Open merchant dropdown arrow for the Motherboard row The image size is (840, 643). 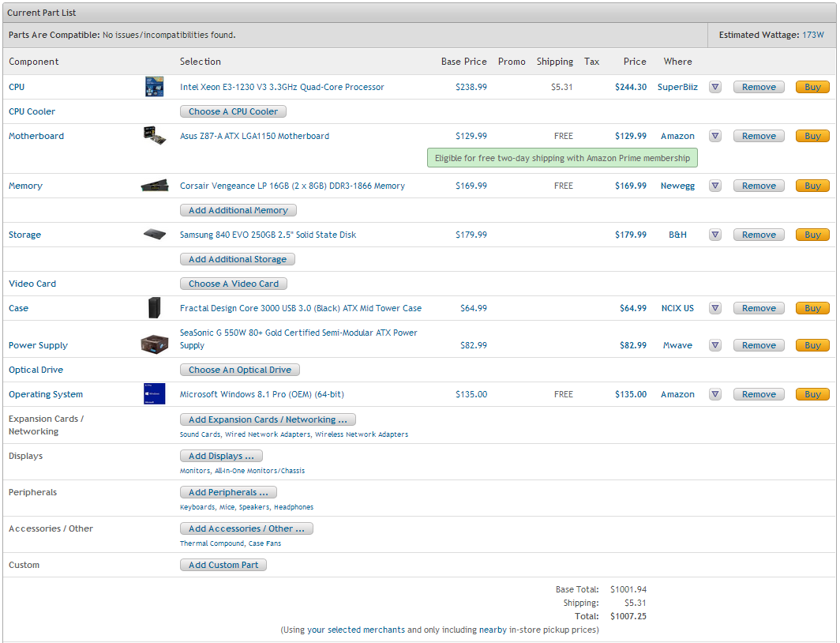715,136
